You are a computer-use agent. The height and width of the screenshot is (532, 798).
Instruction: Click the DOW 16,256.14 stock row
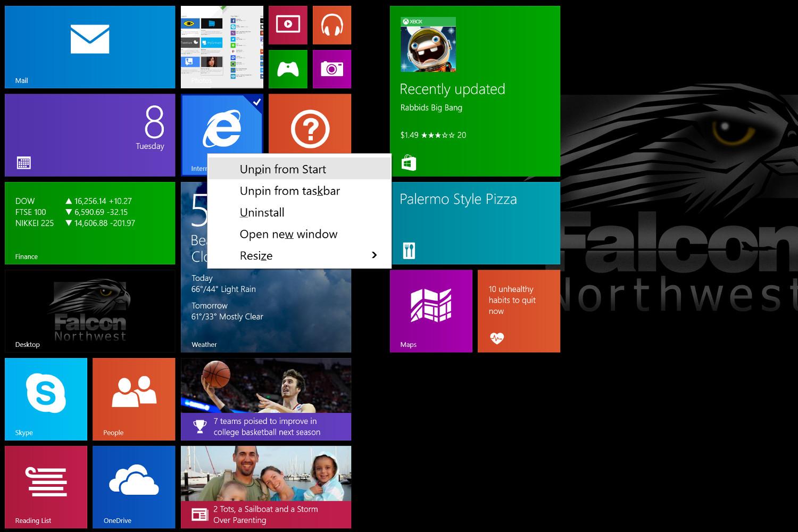[x=73, y=201]
